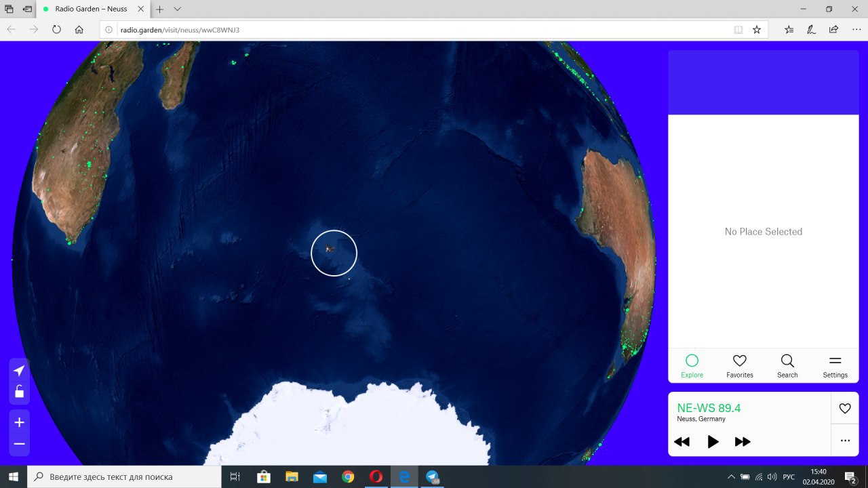Screen dimensions: 868x488
Task: Switch the РУС keyboard language indicator
Action: click(x=789, y=477)
